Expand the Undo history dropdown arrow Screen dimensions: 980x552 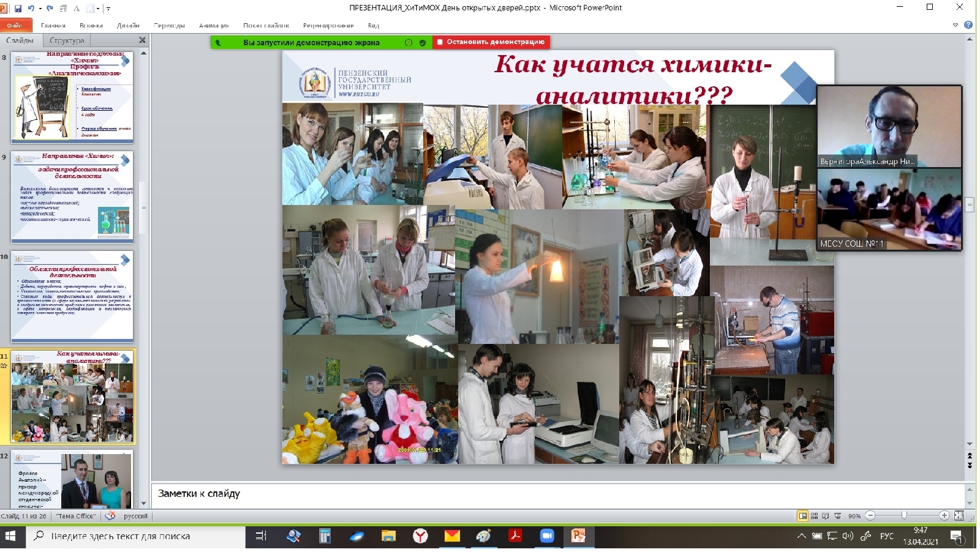pos(40,9)
